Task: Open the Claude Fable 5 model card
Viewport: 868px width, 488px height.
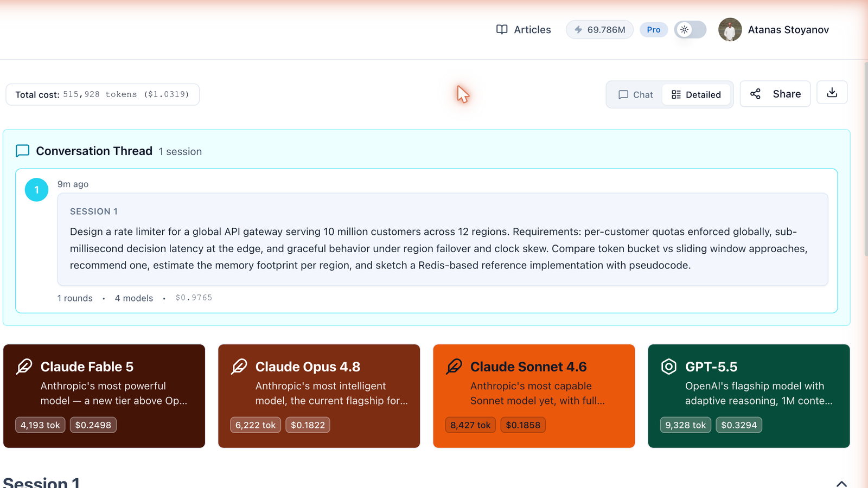Action: tap(104, 396)
